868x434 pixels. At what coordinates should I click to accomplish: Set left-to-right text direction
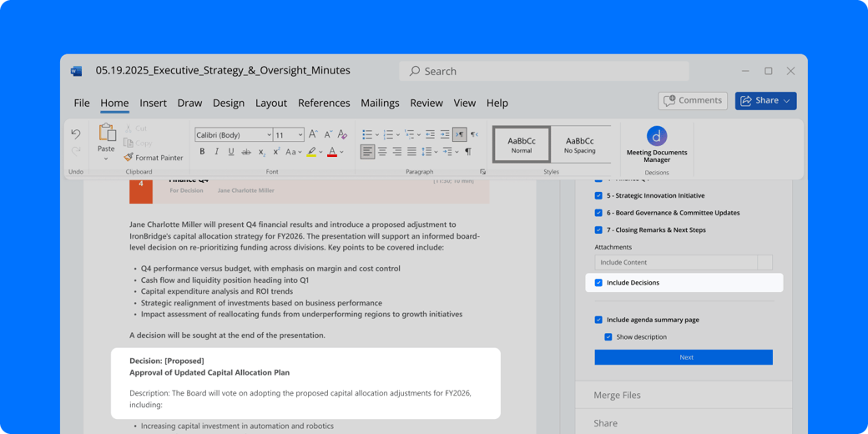point(460,134)
